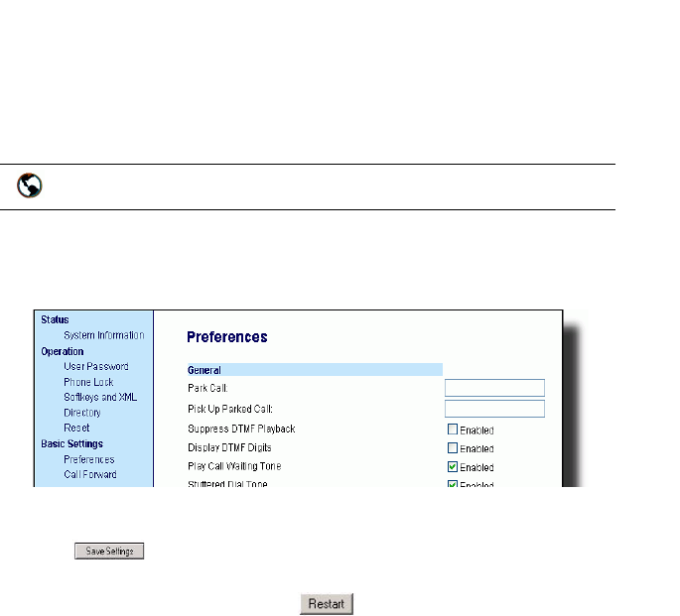Image resolution: width=680 pixels, height=616 pixels.
Task: Open Preferences in the sidebar
Action: point(89,459)
